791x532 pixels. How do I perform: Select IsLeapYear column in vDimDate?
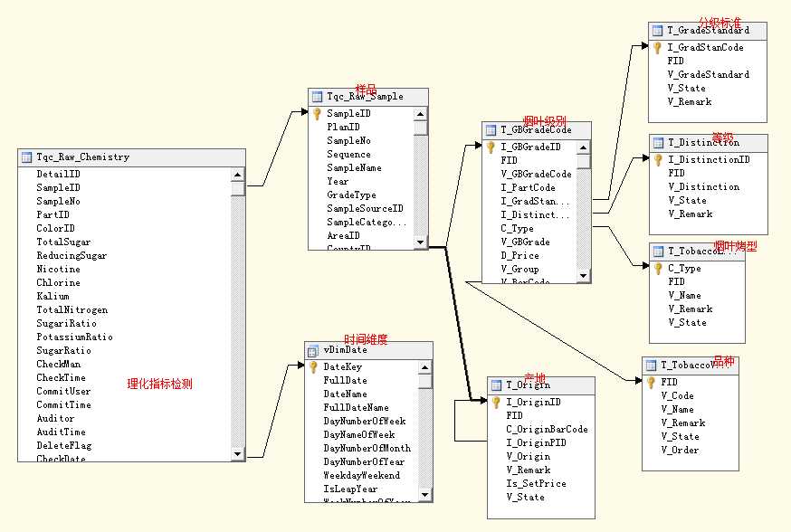point(362,489)
